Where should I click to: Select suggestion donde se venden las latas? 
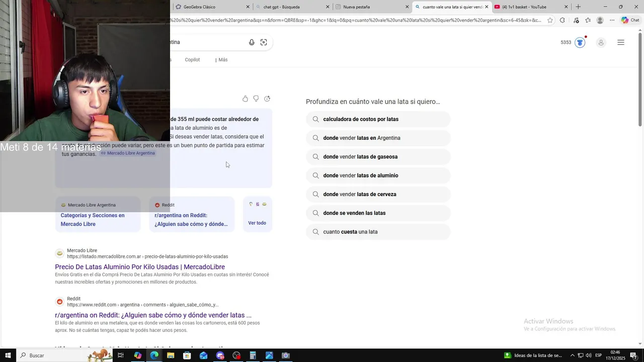[x=378, y=213]
